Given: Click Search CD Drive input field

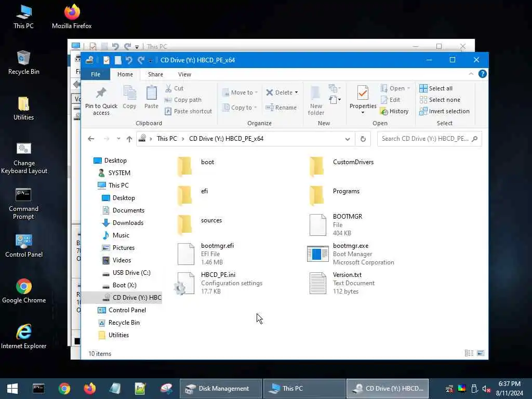Looking at the screenshot, I should [x=430, y=139].
